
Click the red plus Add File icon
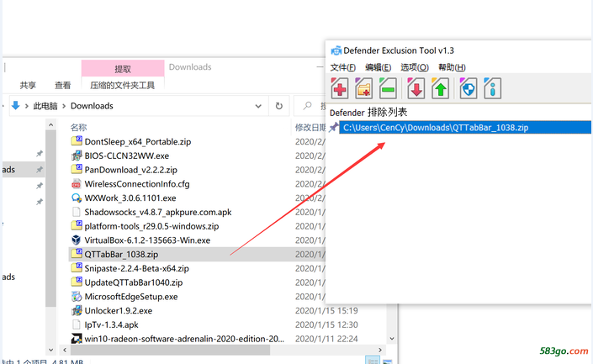339,88
